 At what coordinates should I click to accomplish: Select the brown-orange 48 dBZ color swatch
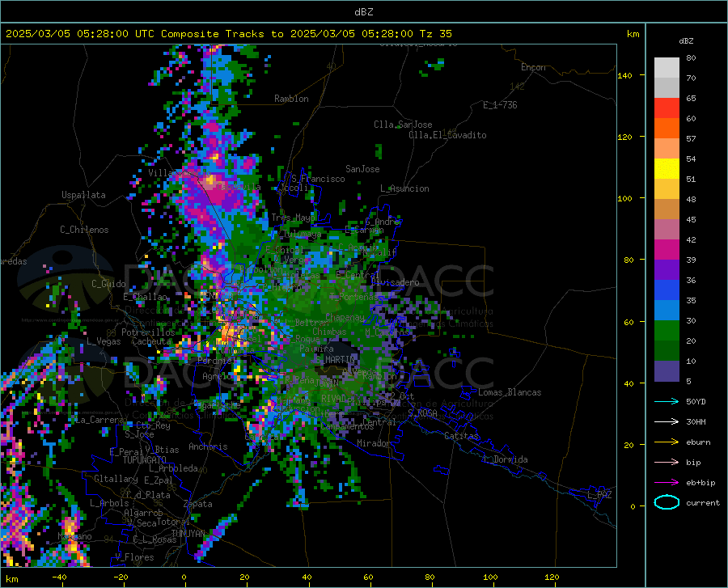[x=667, y=209]
